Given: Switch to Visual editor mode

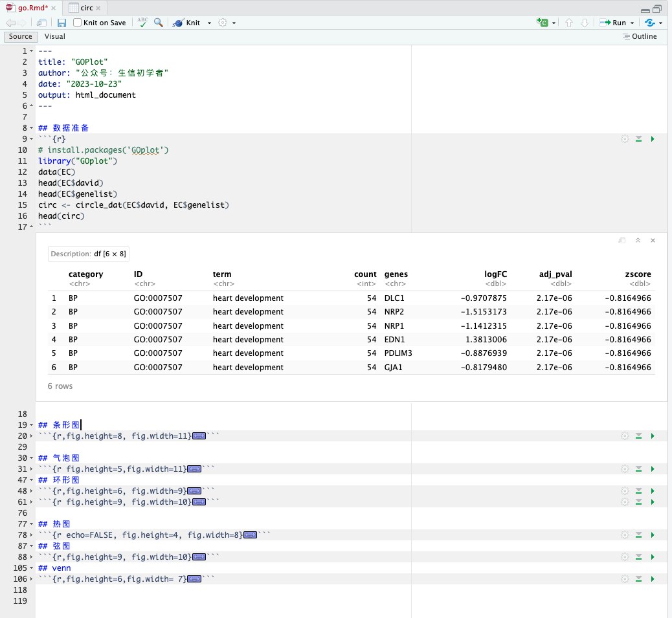Looking at the screenshot, I should click(x=55, y=37).
